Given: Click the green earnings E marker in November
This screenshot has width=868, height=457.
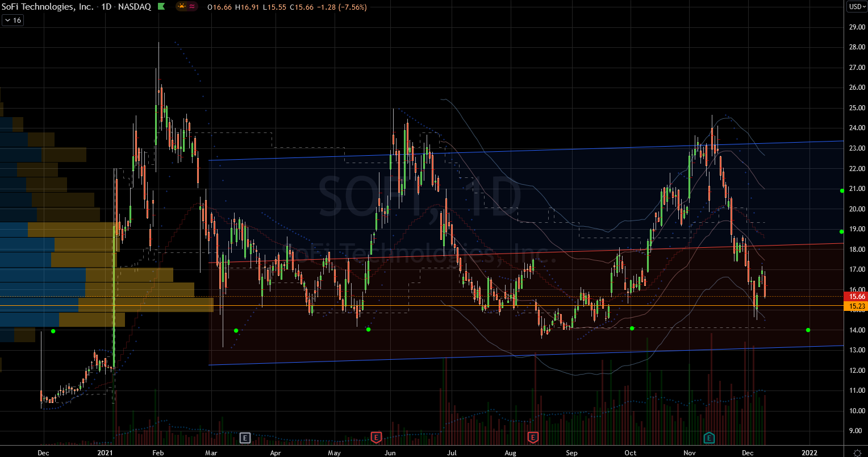Looking at the screenshot, I should 709,437.
